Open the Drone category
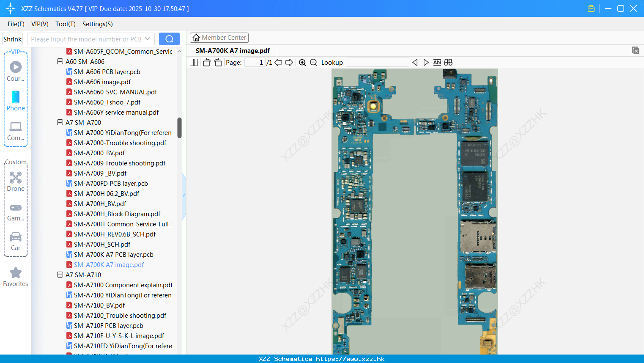The width and height of the screenshot is (644, 363). click(16, 181)
